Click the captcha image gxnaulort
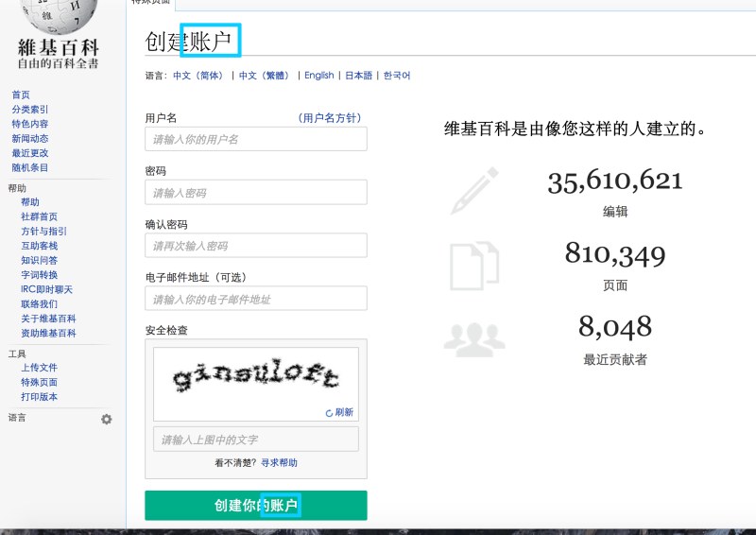Viewport: 756px width, 535px height. (256, 375)
